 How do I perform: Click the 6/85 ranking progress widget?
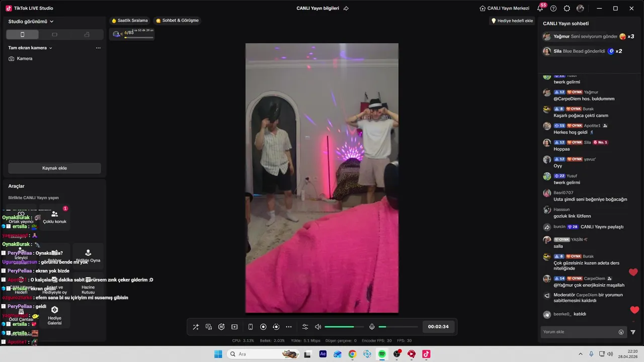coord(132,34)
